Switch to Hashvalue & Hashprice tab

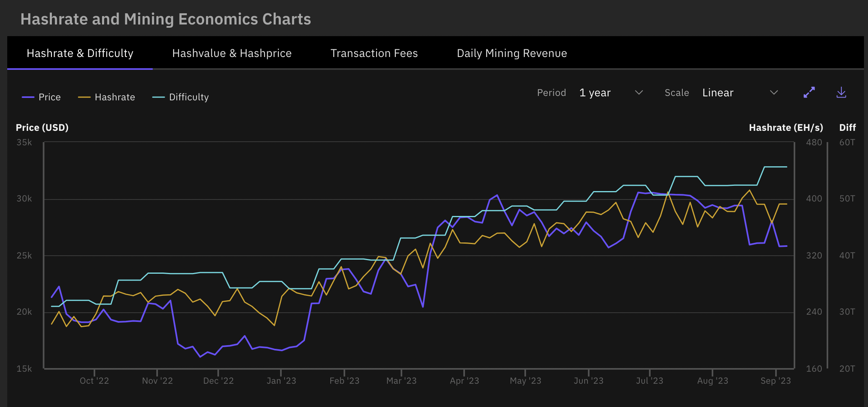pyautogui.click(x=232, y=53)
